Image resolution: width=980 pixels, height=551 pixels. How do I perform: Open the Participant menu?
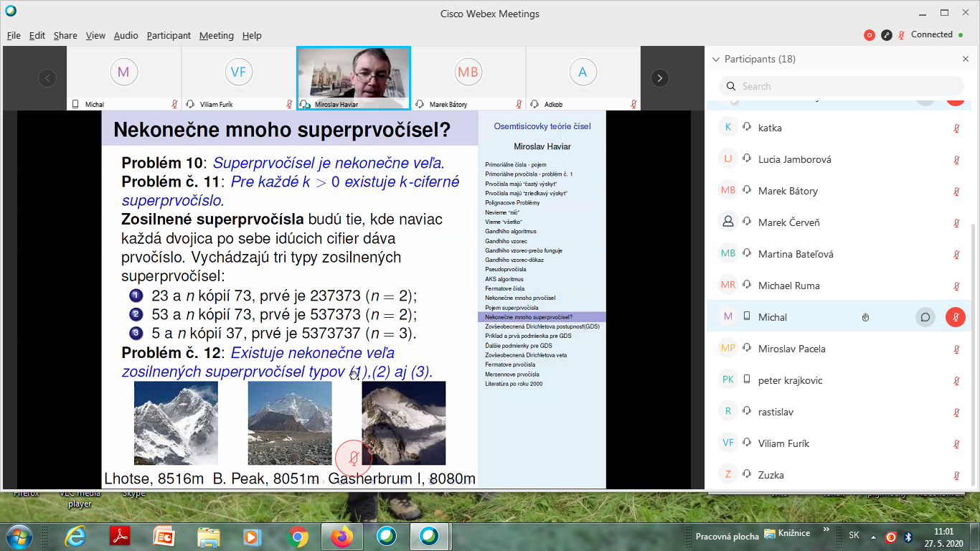coord(169,35)
